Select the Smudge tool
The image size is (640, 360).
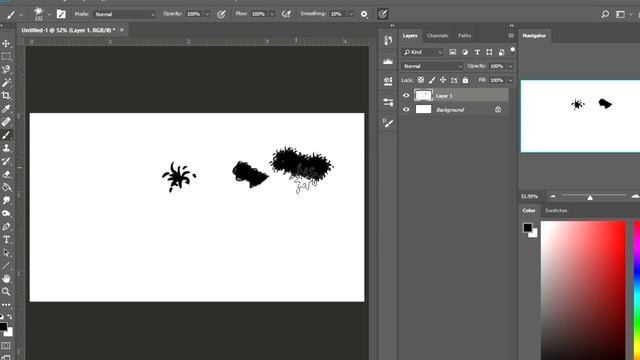click(x=6, y=200)
